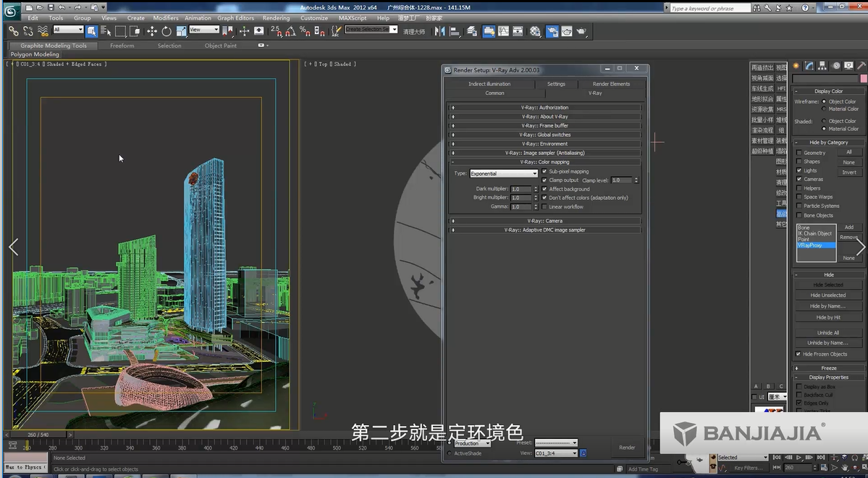This screenshot has width=868, height=478.
Task: Uncheck Lights in Hide by Category
Action: pos(799,171)
